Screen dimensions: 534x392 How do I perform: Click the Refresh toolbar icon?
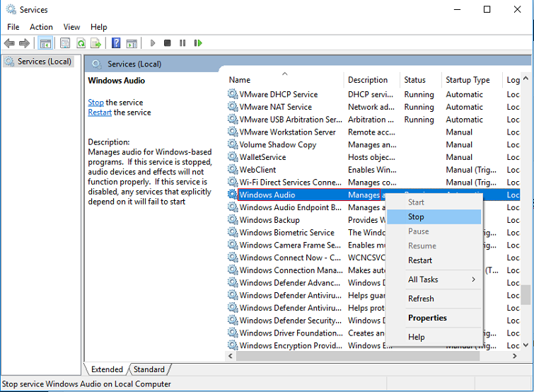point(81,43)
